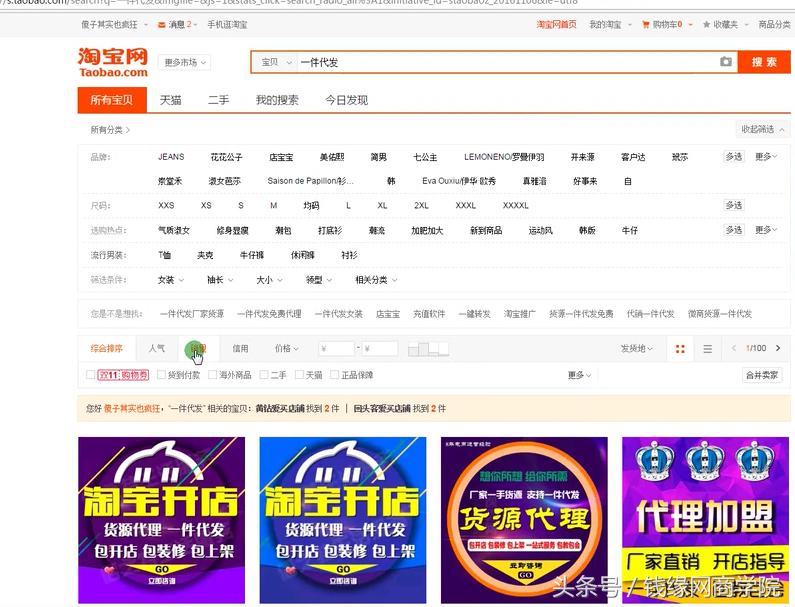The image size is (795, 607).
Task: Check the 双11购物券 checkbox
Action: pyautogui.click(x=90, y=375)
